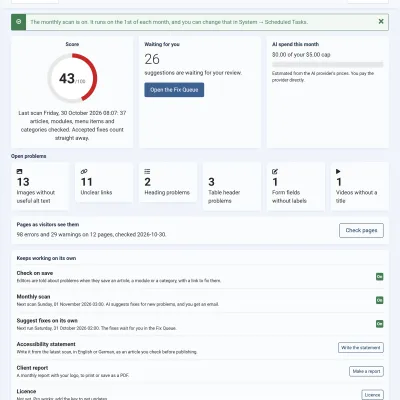Image resolution: width=400 pixels, height=400 pixels.
Task: Click the 'Keeps working on its own' heading
Action: pyautogui.click(x=46, y=258)
